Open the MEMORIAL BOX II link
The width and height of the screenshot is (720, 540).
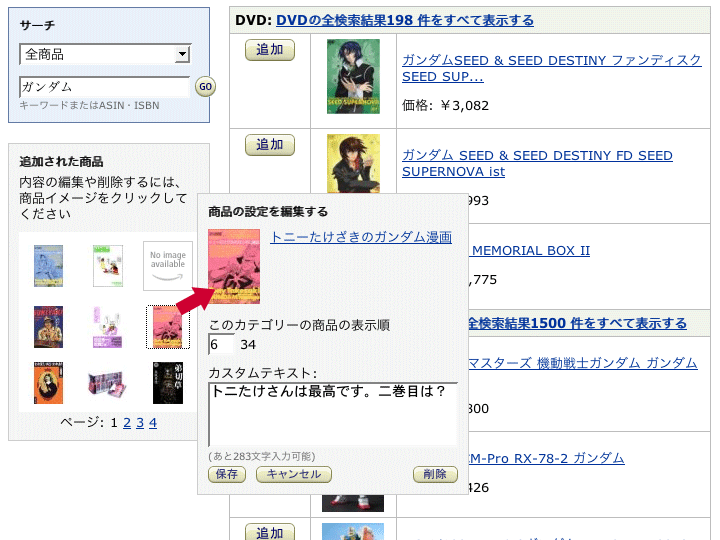[x=529, y=251]
